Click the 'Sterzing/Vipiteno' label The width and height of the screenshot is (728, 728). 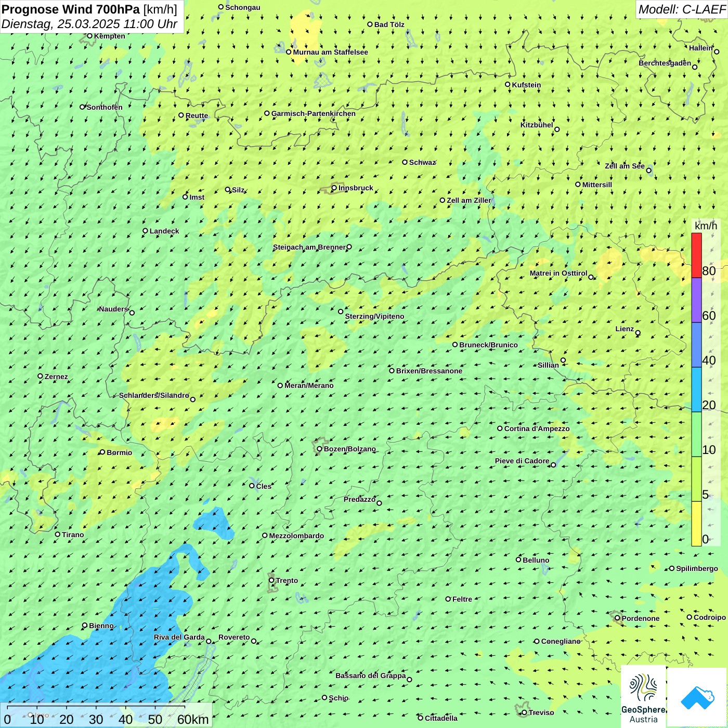(x=374, y=316)
